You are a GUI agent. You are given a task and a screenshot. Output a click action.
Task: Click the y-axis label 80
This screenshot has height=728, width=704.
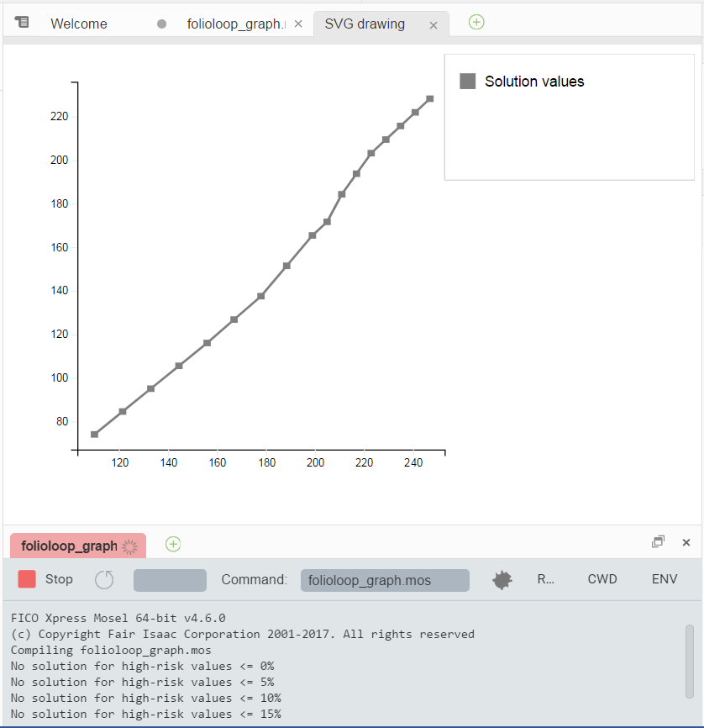62,421
